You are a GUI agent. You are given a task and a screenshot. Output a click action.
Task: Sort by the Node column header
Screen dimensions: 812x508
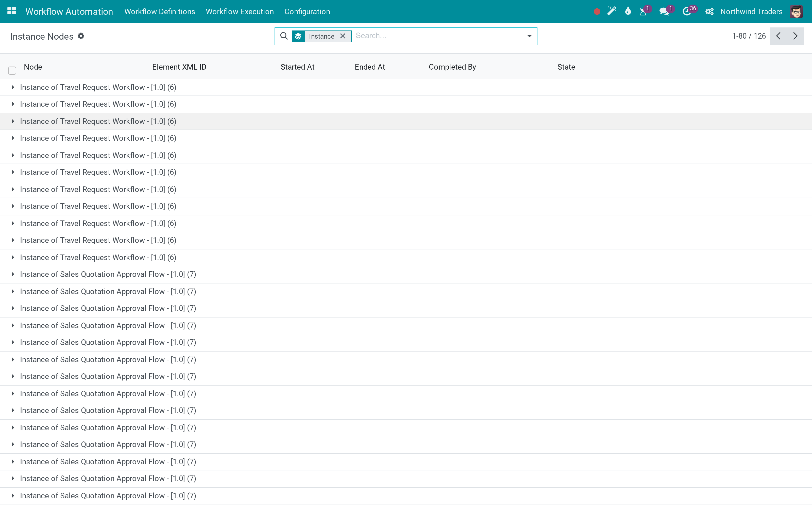(33, 67)
